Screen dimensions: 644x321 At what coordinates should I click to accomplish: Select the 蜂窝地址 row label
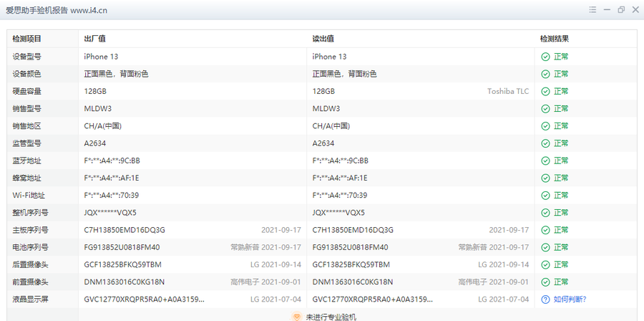[x=26, y=178]
